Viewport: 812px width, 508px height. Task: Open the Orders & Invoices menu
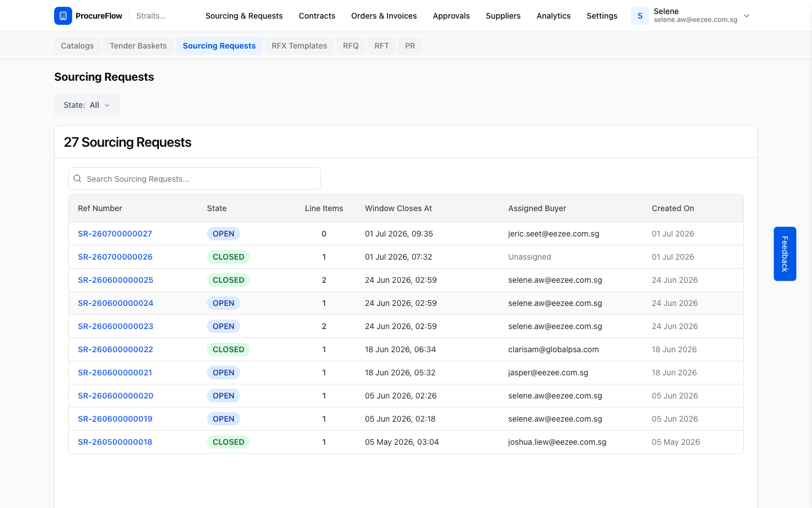384,16
